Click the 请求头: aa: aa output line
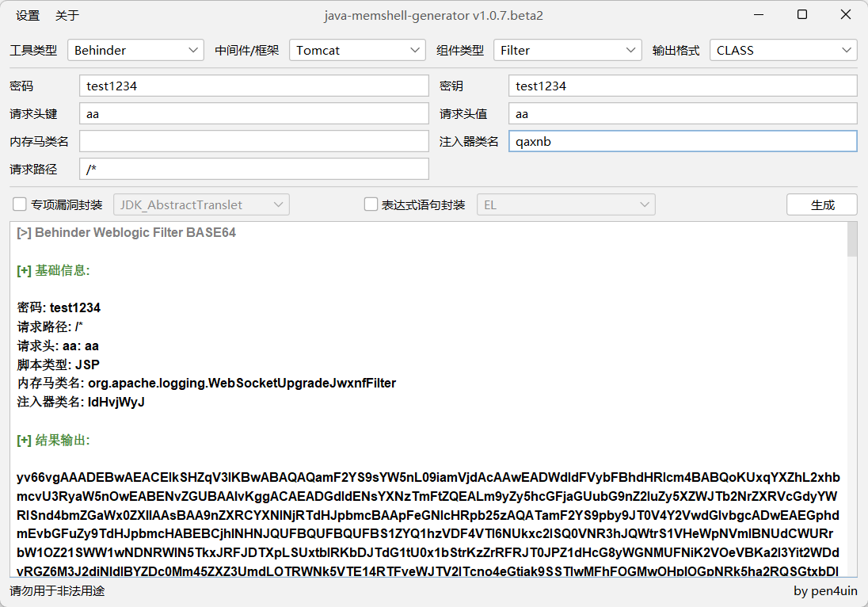The image size is (868, 607). coord(58,346)
